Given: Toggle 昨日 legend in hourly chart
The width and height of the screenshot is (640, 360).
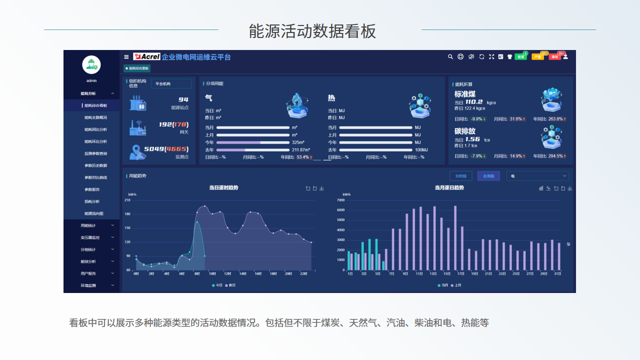Looking at the screenshot, I should point(230,285).
